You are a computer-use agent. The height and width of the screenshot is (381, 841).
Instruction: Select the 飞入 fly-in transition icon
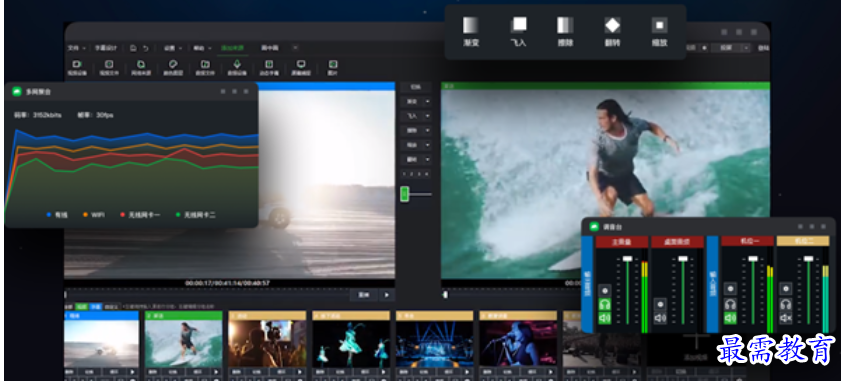(x=519, y=25)
